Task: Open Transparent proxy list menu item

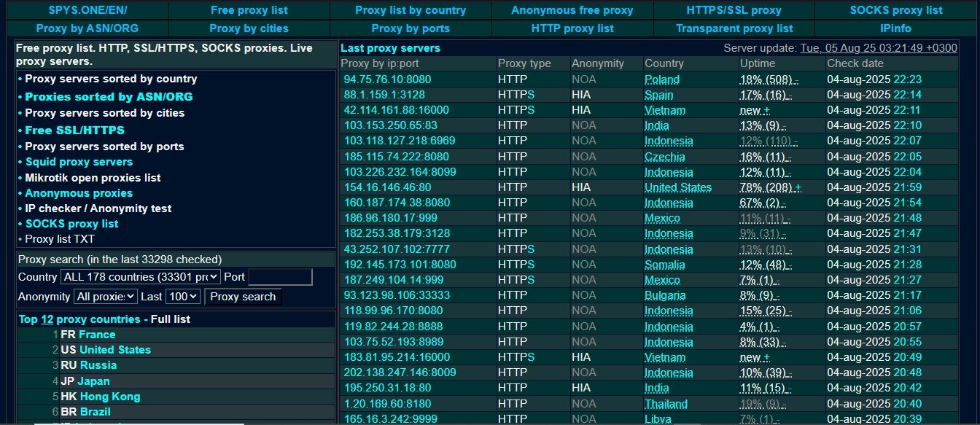Action: coord(734,28)
